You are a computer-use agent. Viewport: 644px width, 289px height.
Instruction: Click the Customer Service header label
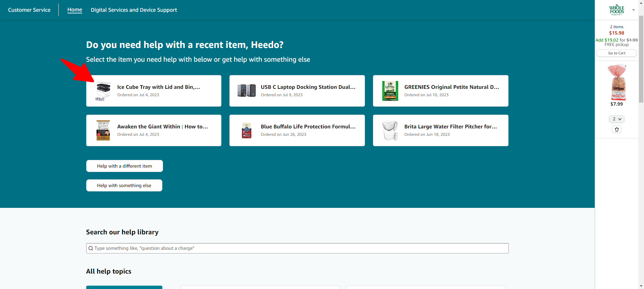click(29, 10)
